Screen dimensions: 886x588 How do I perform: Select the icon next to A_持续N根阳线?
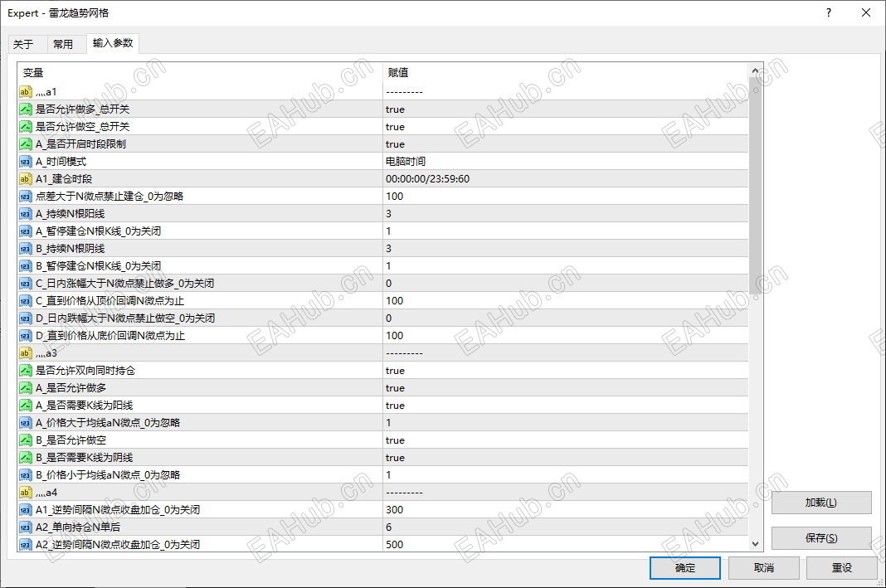[x=26, y=214]
